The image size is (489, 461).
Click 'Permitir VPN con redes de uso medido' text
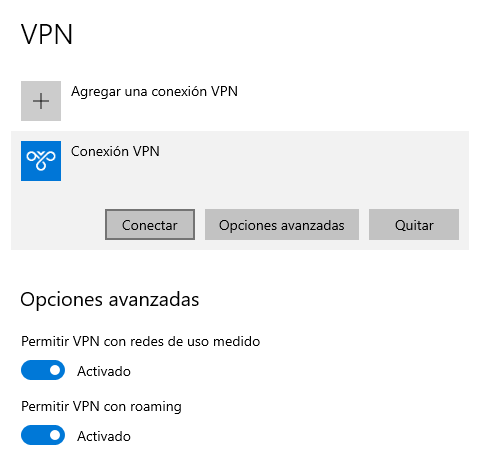tap(140, 342)
